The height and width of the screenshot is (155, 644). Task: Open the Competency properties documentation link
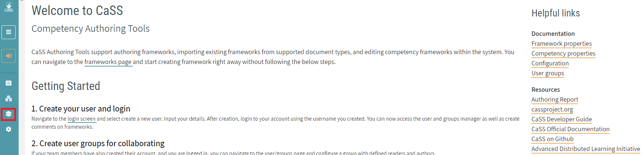coord(563,53)
